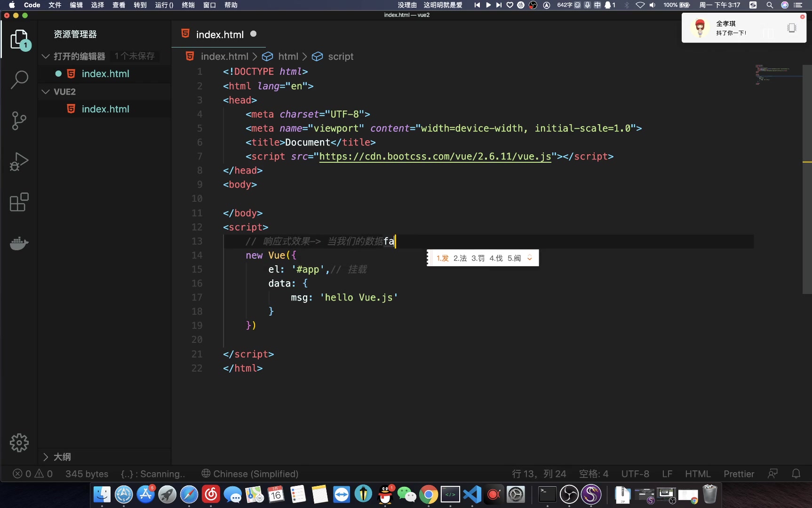Click the Spotlight search icon in menu bar
Viewport: 812px width, 508px height.
click(x=770, y=5)
